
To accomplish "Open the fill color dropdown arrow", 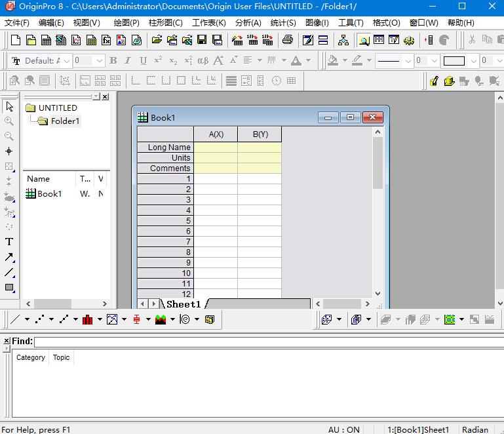I will coord(345,60).
